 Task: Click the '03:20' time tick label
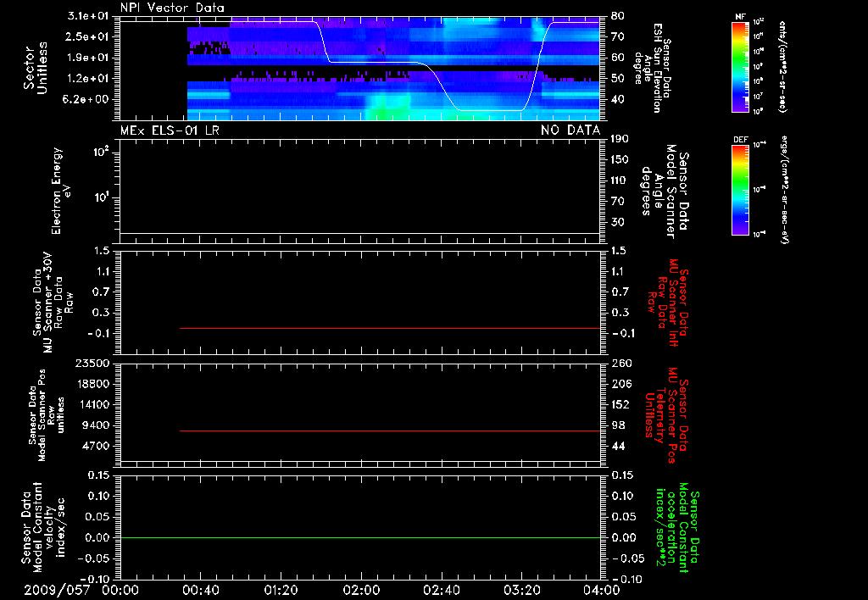tap(521, 590)
